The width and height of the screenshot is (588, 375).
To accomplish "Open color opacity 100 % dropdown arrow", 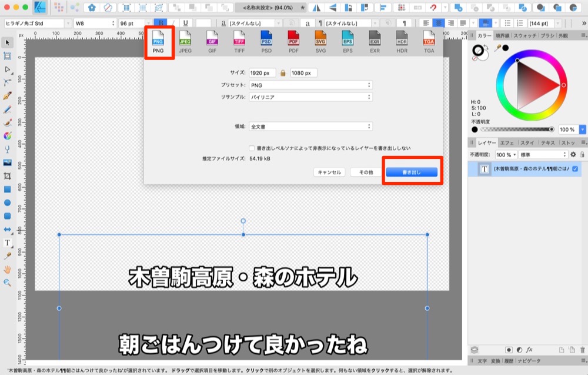I will point(582,130).
